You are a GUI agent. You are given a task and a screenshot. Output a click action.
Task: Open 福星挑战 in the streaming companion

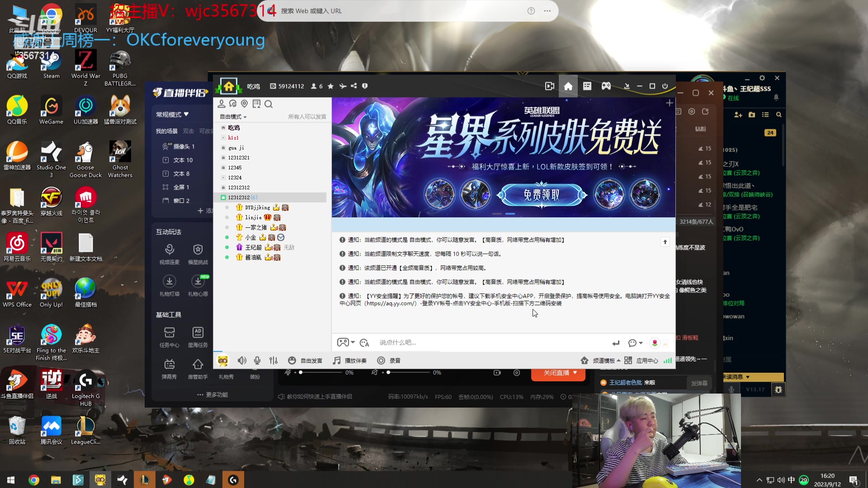198,254
